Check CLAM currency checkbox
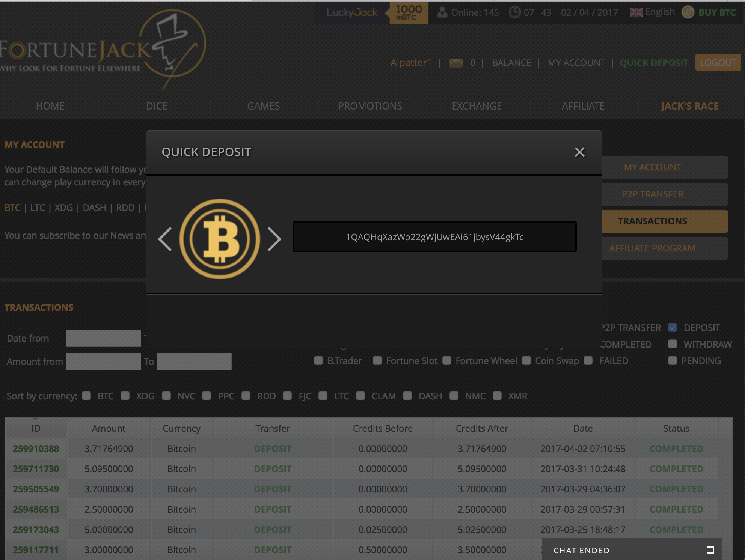 click(360, 396)
